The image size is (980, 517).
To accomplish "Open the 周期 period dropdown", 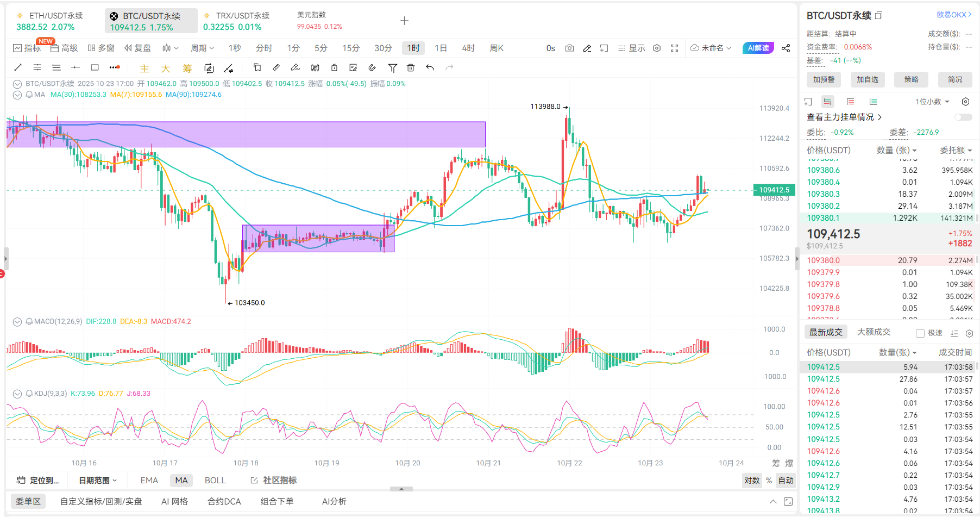I will pos(202,48).
